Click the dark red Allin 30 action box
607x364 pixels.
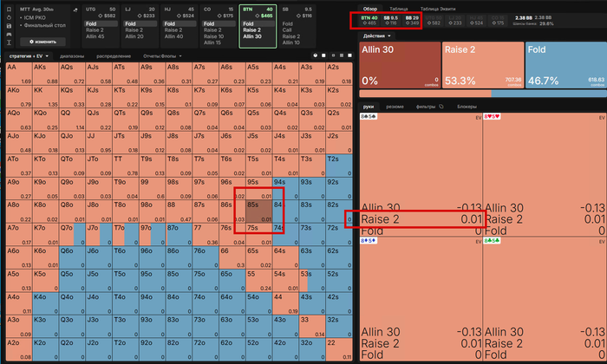click(400, 65)
